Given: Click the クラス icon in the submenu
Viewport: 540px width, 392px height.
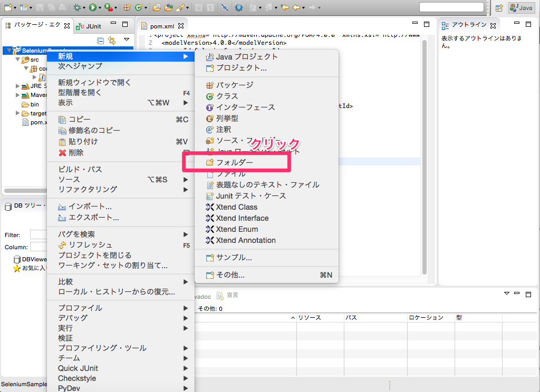Looking at the screenshot, I should click(x=210, y=96).
